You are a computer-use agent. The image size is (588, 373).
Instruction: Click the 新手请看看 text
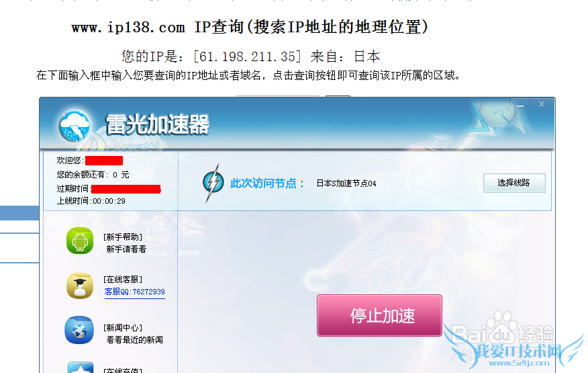126,249
